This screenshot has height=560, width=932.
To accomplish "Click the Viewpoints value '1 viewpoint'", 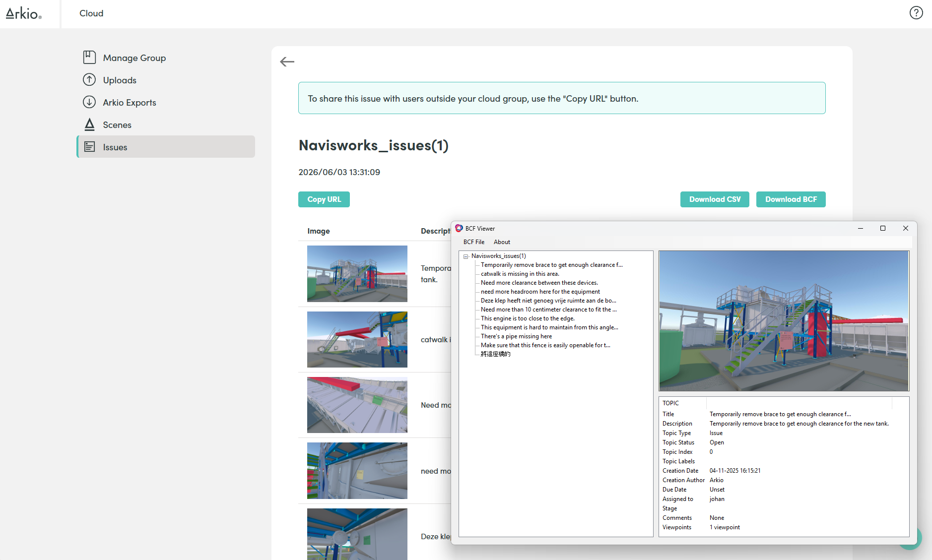I will pyautogui.click(x=725, y=527).
